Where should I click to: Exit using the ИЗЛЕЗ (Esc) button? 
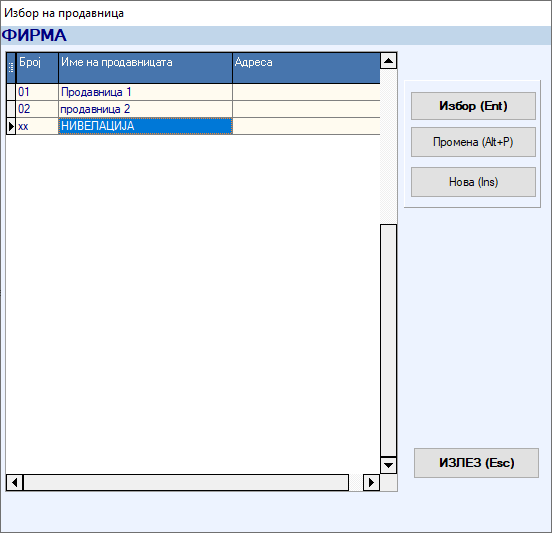pos(476,463)
